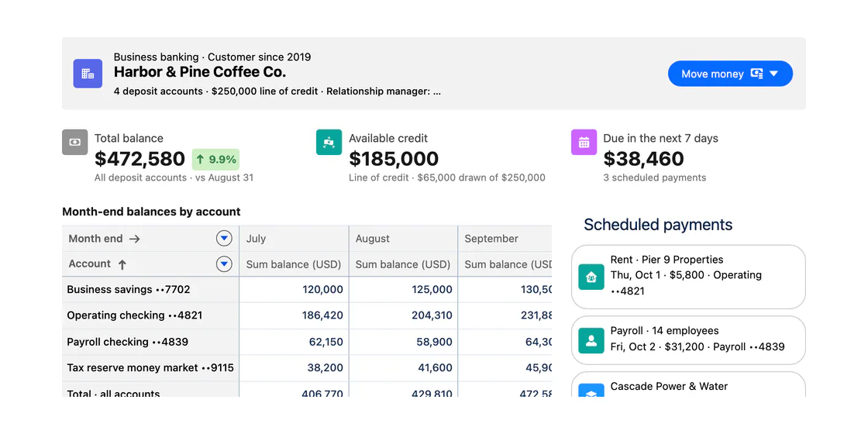Click the Month end header arrow
The image size is (868, 434).
click(x=135, y=239)
